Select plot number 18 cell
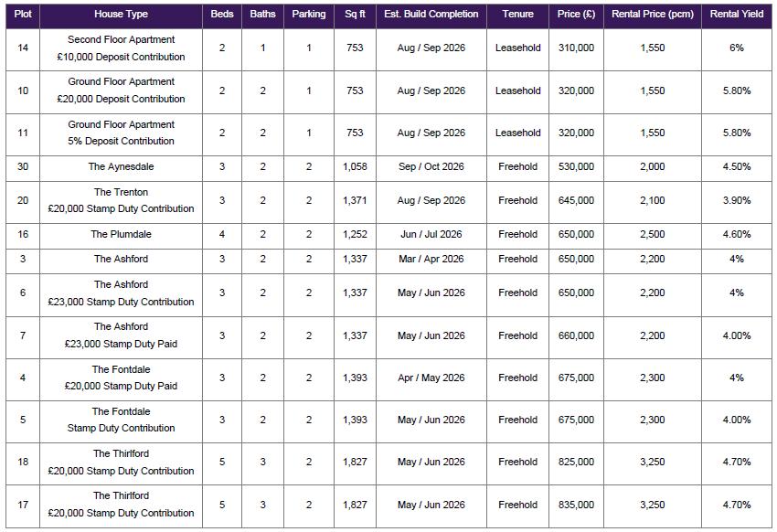The width and height of the screenshot is (777, 532). (23, 463)
